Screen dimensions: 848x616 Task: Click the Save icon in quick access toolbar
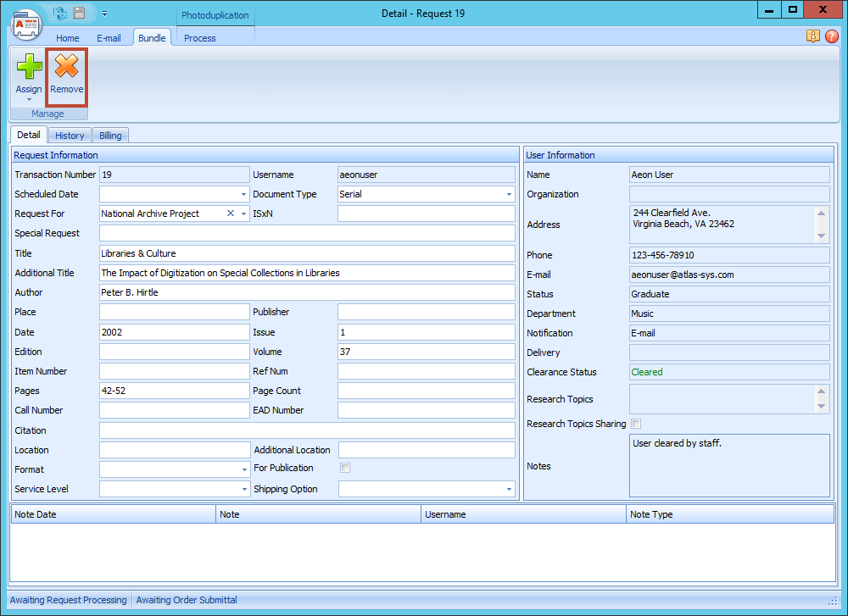[x=79, y=13]
